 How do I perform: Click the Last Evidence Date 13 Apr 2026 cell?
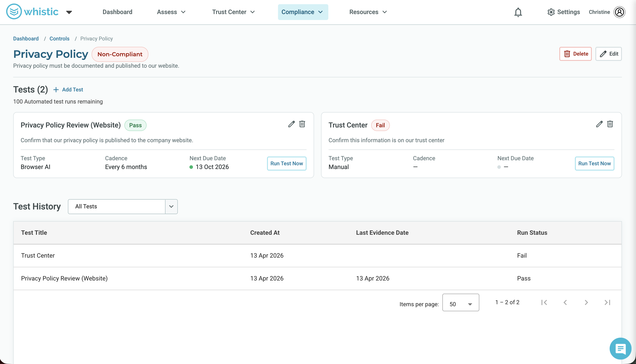tap(373, 278)
